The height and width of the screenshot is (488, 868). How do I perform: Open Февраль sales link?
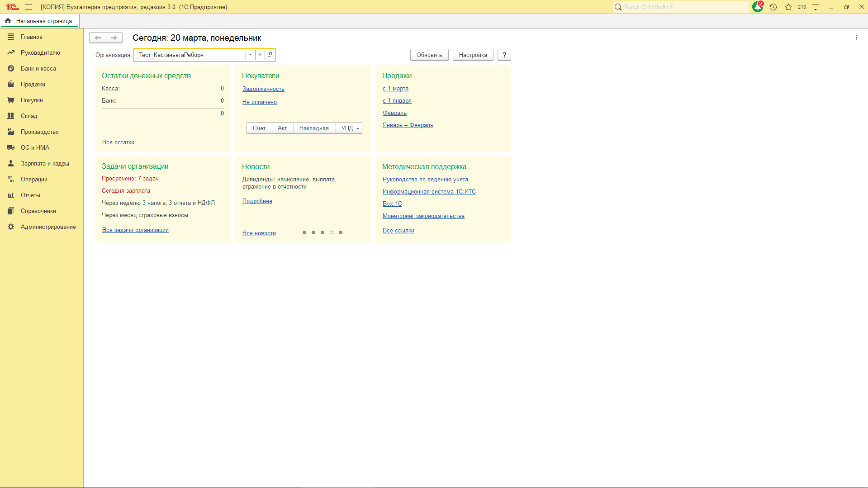[394, 113]
